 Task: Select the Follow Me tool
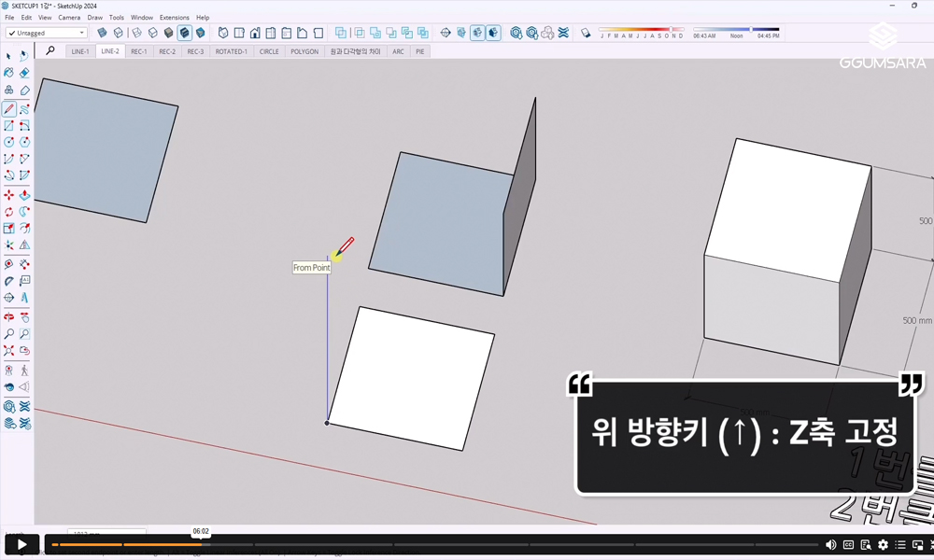[24, 211]
